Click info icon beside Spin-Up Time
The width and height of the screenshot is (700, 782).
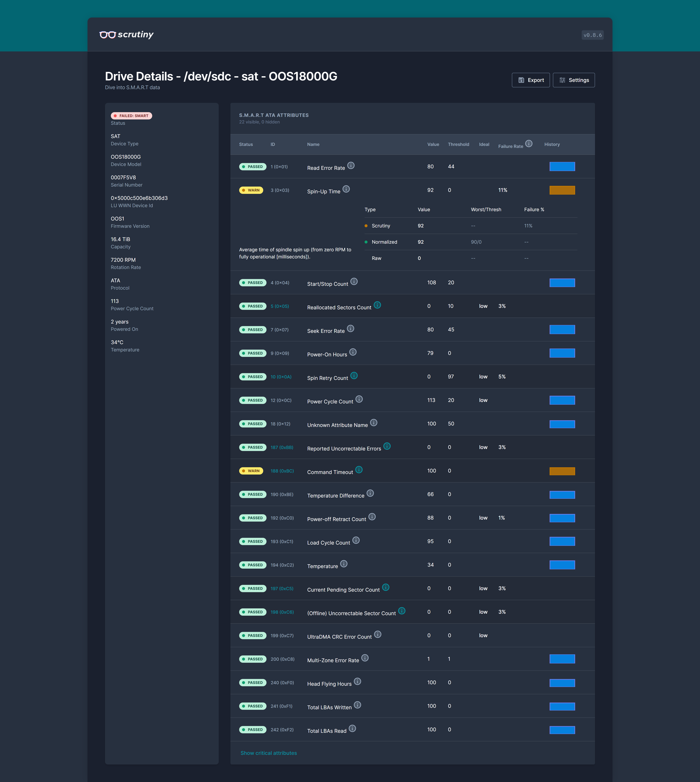346,189
